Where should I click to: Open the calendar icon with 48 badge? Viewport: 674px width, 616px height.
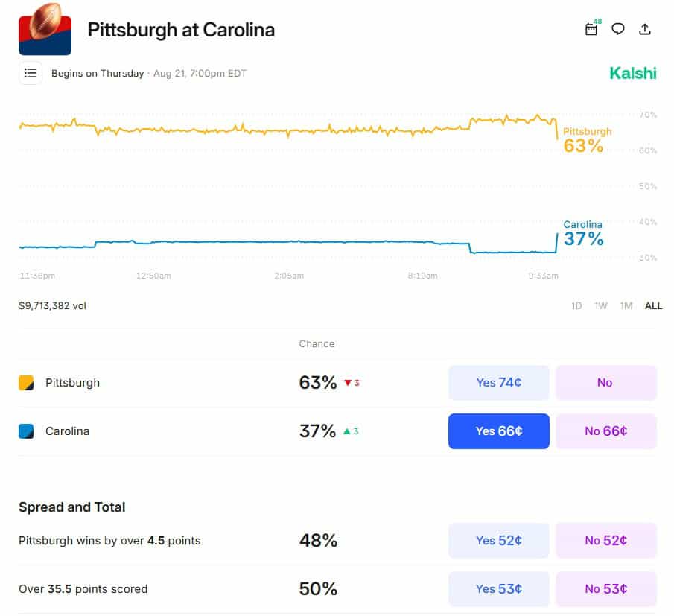pyautogui.click(x=592, y=28)
